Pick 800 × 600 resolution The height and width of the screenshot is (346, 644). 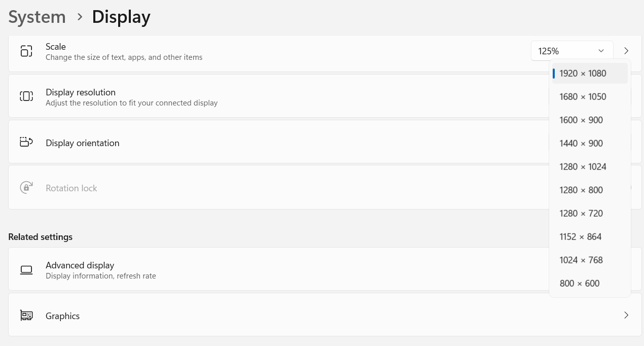click(x=580, y=284)
